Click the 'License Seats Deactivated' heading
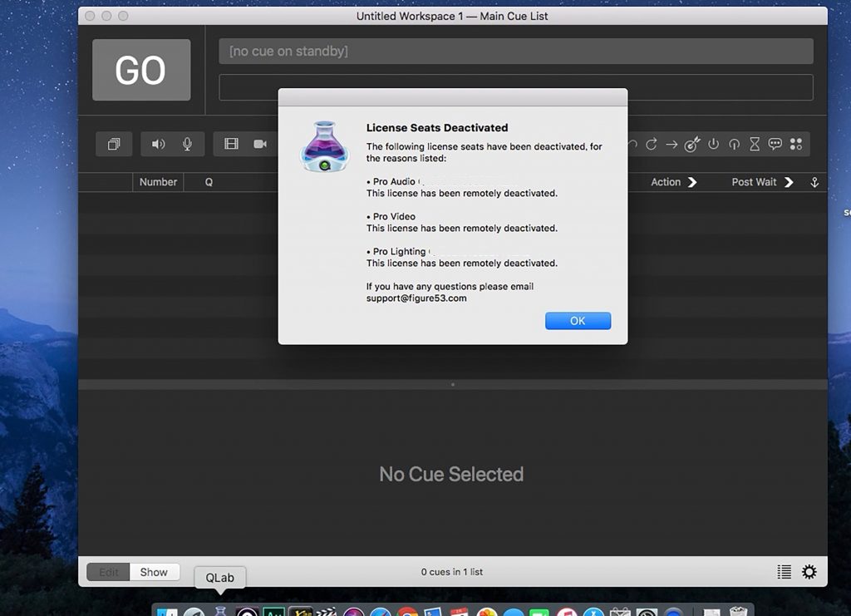The image size is (851, 616). point(437,127)
